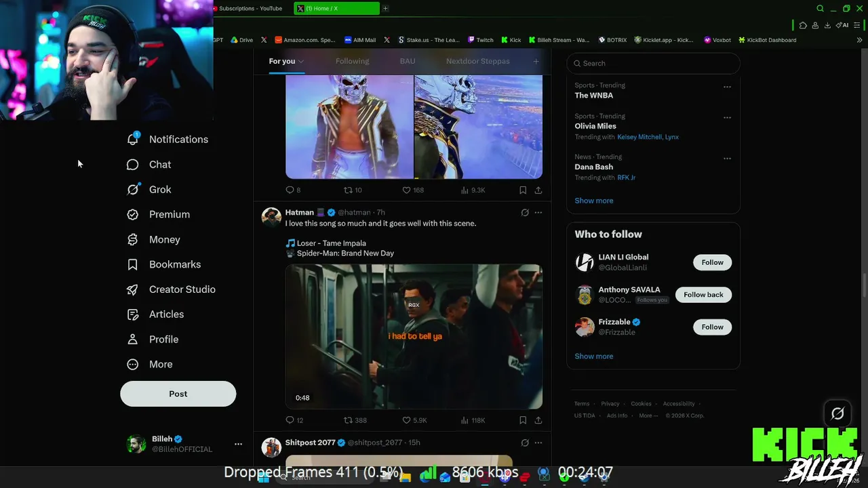868x488 pixels.
Task: Open the floating Grok button
Action: 837,413
